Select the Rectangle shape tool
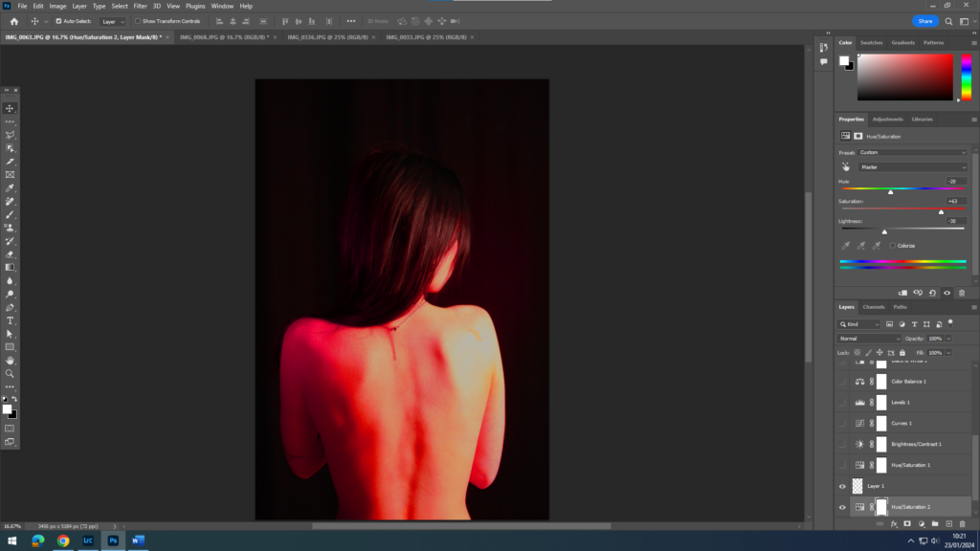980x551 pixels. coord(10,347)
